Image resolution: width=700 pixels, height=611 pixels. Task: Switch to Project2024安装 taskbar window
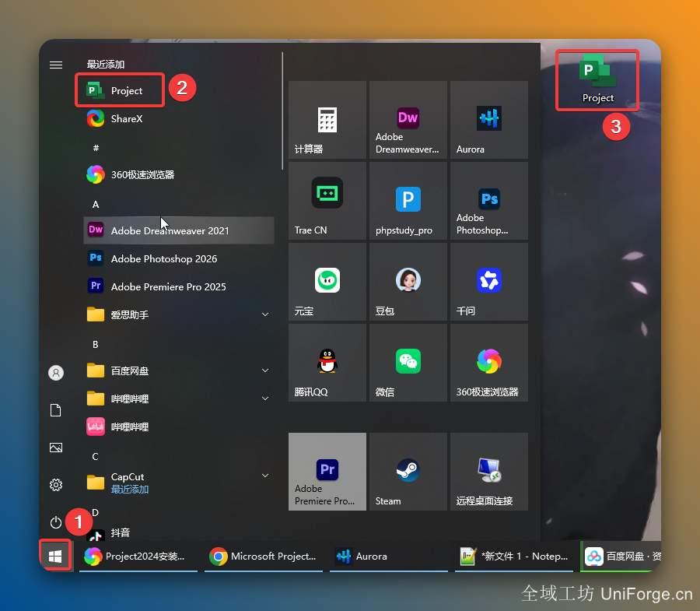click(x=138, y=557)
